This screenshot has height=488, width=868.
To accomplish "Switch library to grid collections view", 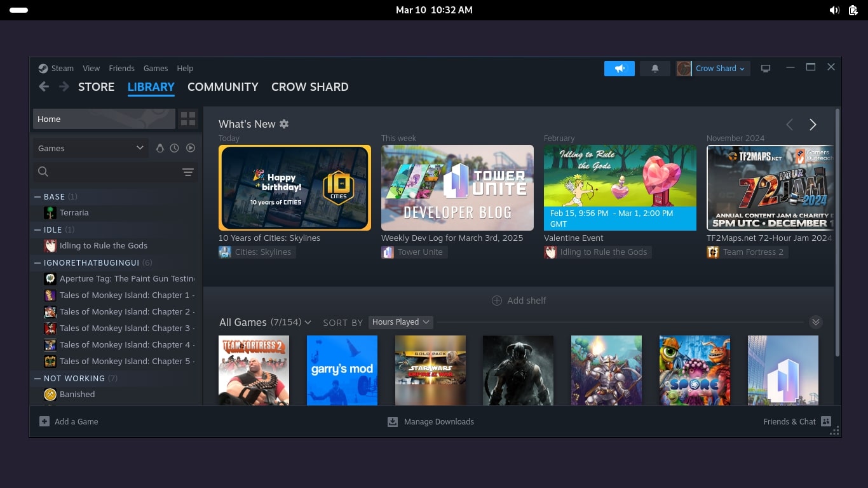I will 188,119.
